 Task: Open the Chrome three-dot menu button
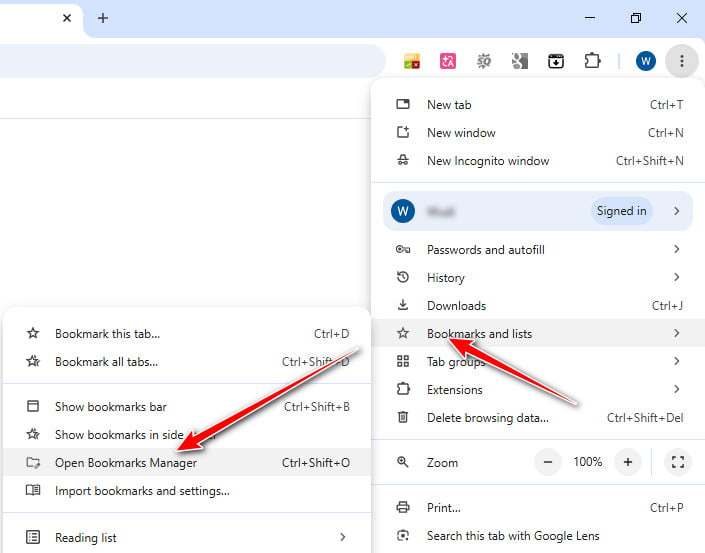click(682, 61)
